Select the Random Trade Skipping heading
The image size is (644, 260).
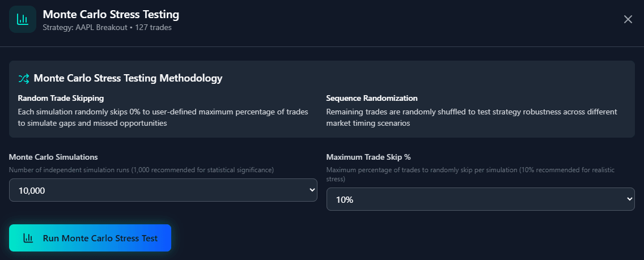pos(61,98)
